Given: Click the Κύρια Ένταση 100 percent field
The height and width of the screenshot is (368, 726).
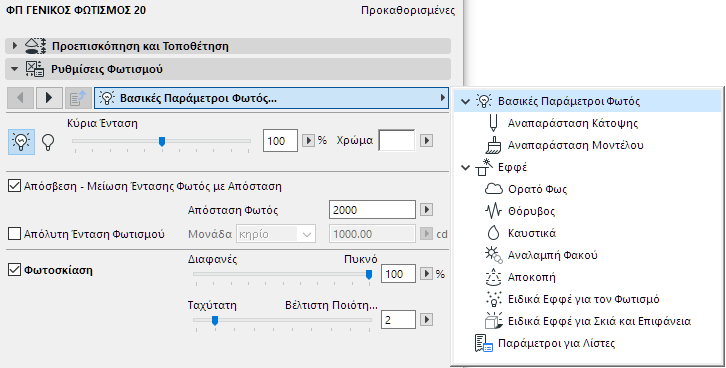Looking at the screenshot, I should 280,140.
